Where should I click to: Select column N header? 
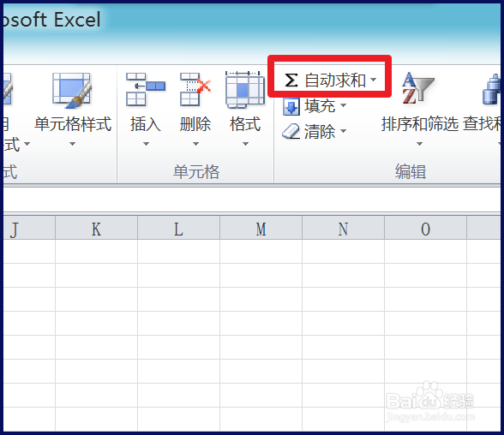tap(343, 228)
